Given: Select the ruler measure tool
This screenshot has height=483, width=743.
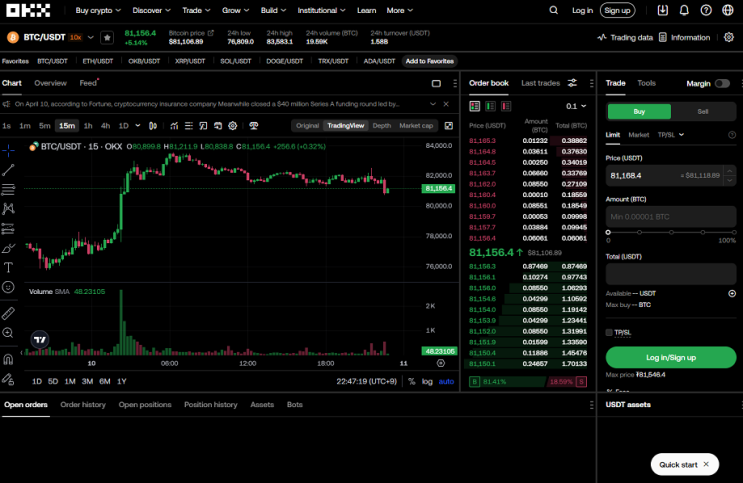Looking at the screenshot, I should tap(9, 313).
